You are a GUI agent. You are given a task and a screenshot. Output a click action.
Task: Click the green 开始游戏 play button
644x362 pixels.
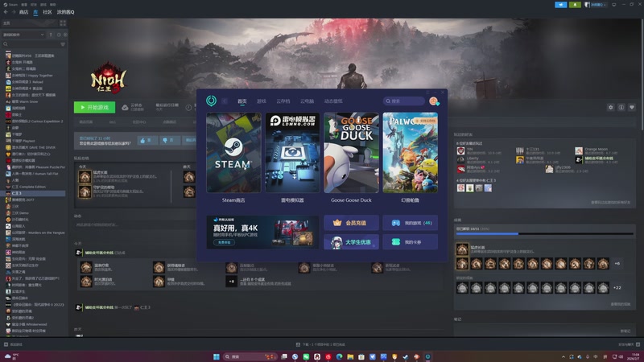[x=94, y=107]
